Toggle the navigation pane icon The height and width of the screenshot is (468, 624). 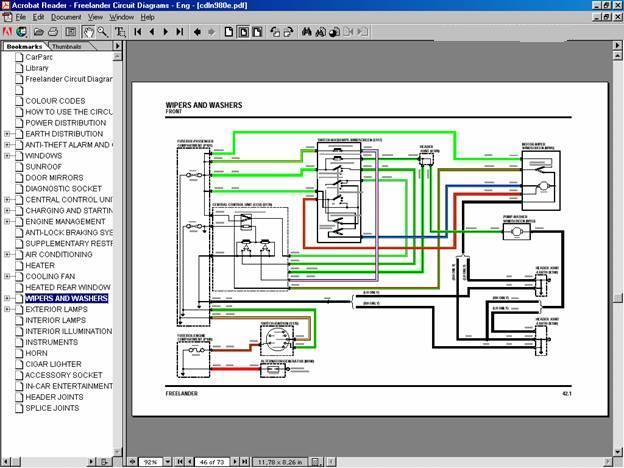click(x=71, y=32)
